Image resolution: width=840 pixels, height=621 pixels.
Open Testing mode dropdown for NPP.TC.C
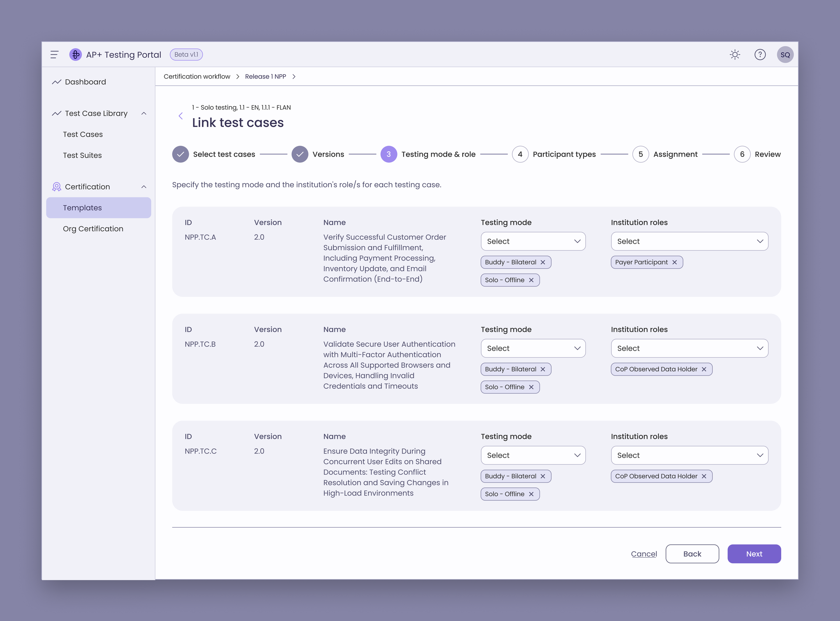coord(533,455)
